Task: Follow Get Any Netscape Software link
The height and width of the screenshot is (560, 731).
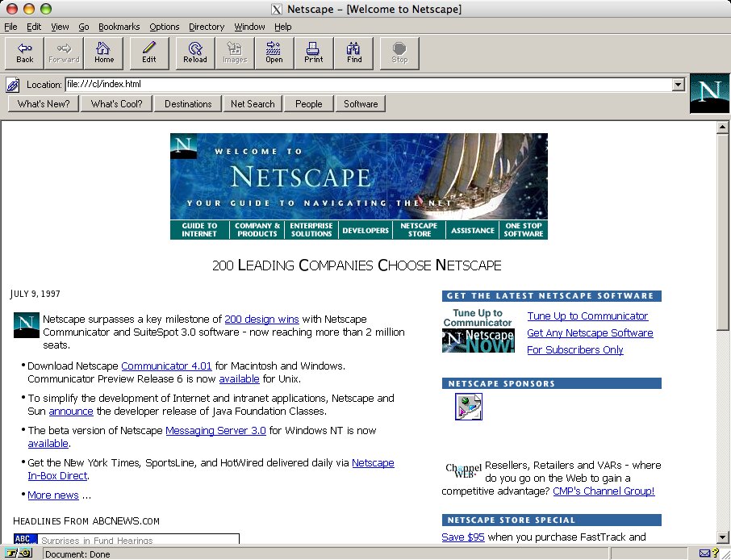Action: point(591,333)
